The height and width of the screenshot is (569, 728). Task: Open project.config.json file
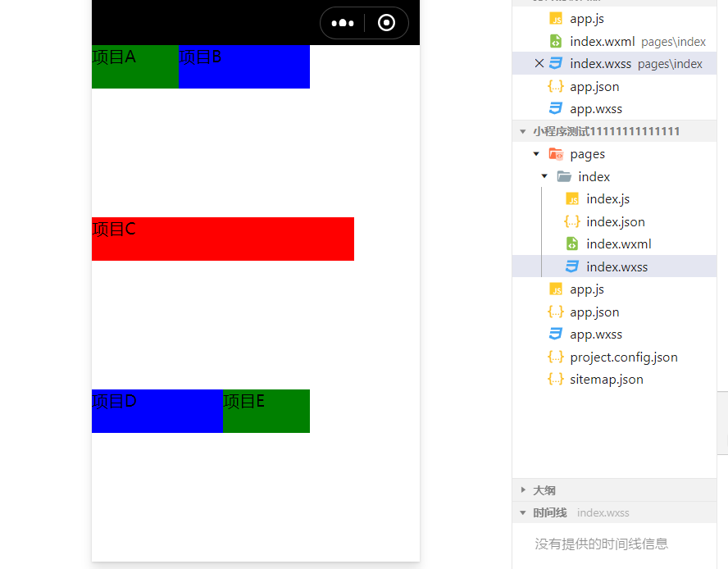tap(614, 357)
